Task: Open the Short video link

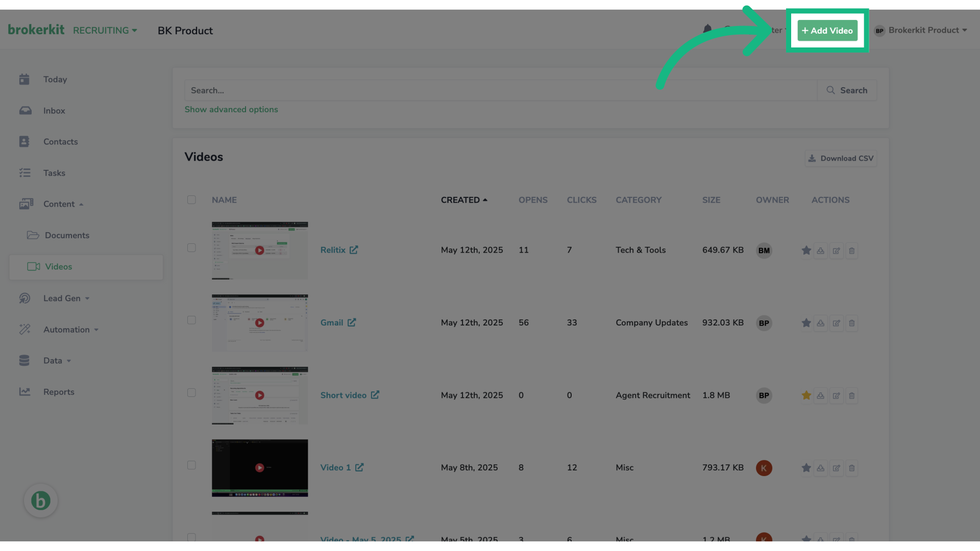Action: click(350, 395)
